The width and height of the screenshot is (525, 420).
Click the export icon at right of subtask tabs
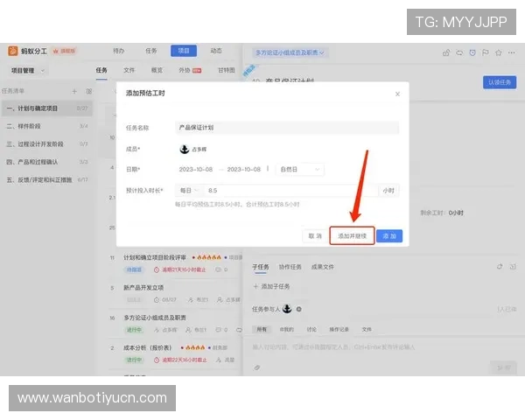(x=513, y=267)
